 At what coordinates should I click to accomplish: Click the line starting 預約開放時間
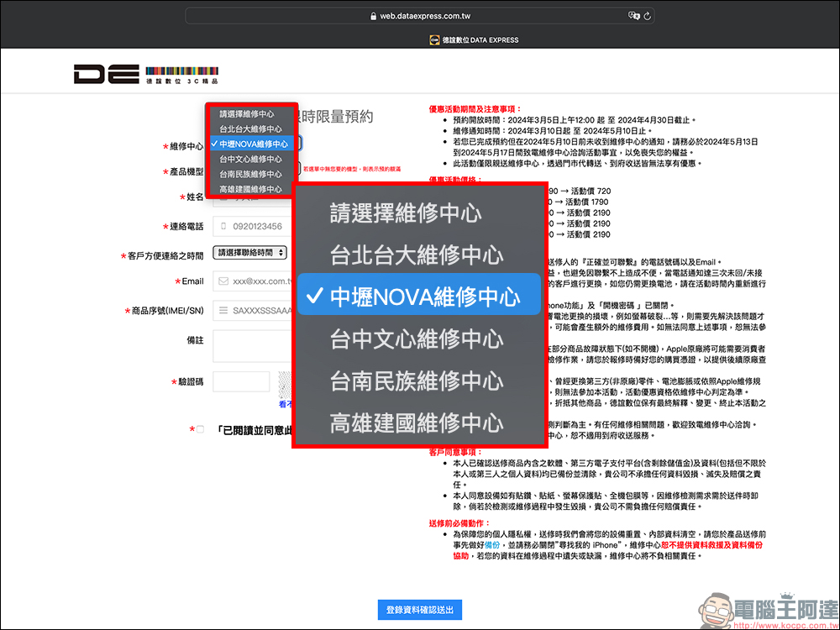click(x=575, y=120)
